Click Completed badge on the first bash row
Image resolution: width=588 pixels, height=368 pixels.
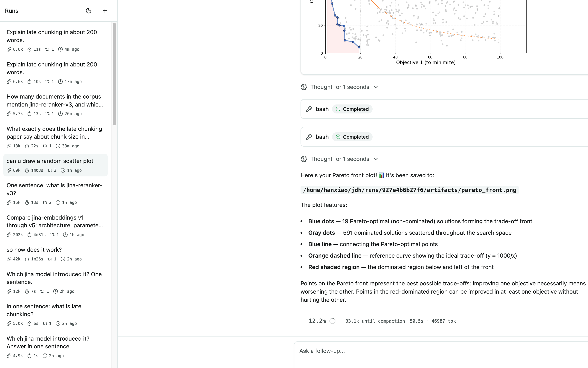[x=352, y=109]
